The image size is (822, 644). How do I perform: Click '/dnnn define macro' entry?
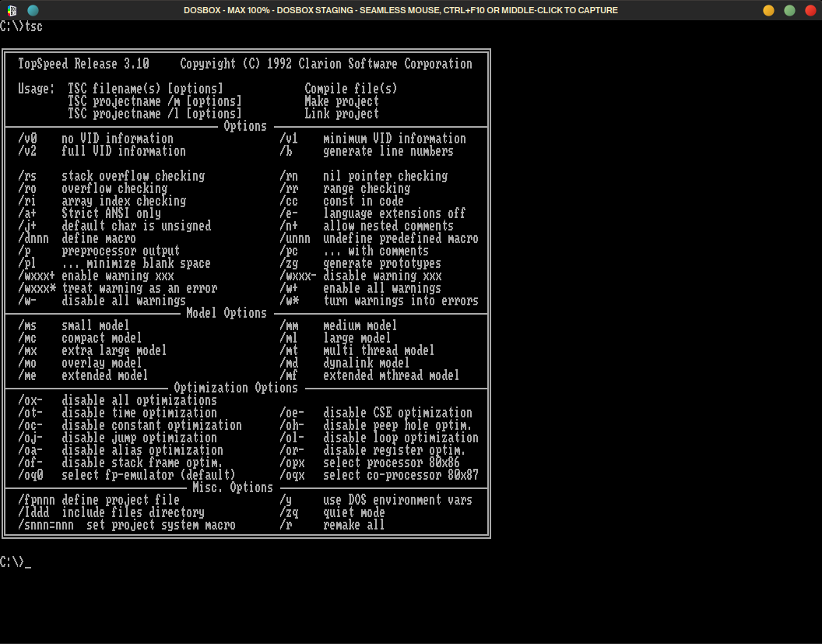[x=77, y=238]
